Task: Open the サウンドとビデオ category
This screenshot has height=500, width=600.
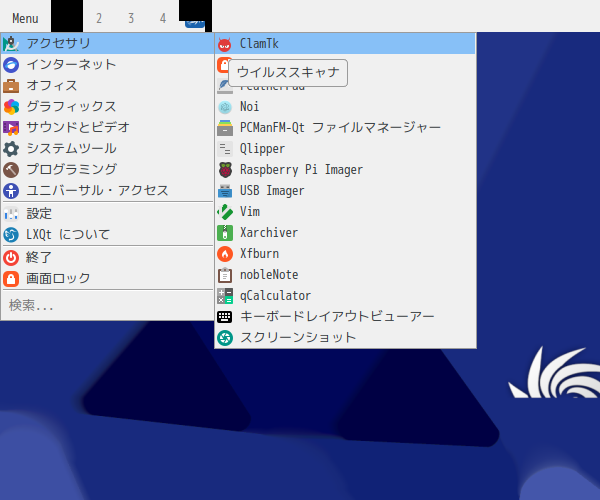Action: coord(107,128)
